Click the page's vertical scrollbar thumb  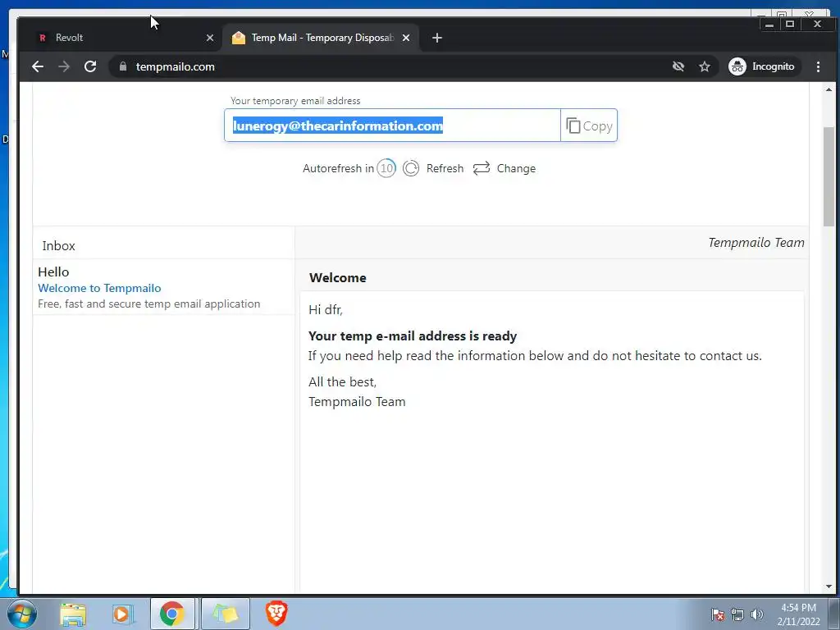pyautogui.click(x=829, y=177)
